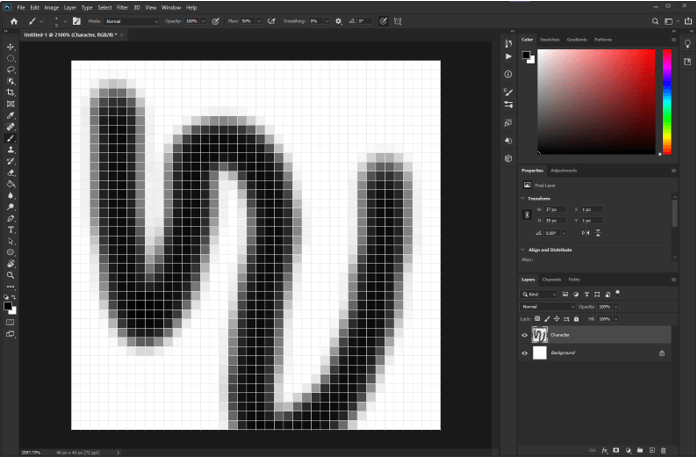Image resolution: width=696 pixels, height=457 pixels.
Task: Switch to the Swatches tab
Action: 550,39
